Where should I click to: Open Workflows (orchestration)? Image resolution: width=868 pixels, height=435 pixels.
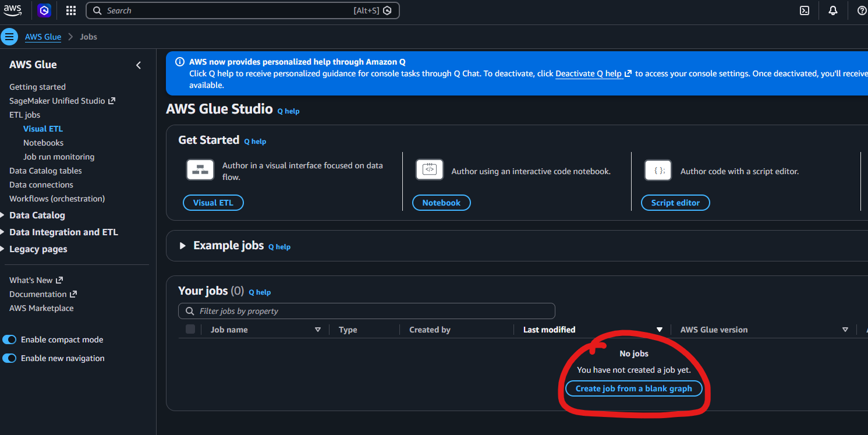tap(57, 199)
